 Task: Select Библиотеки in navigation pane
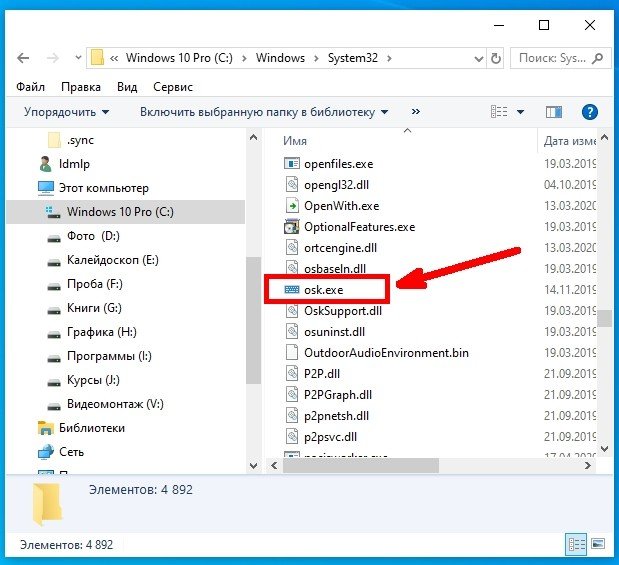click(81, 428)
